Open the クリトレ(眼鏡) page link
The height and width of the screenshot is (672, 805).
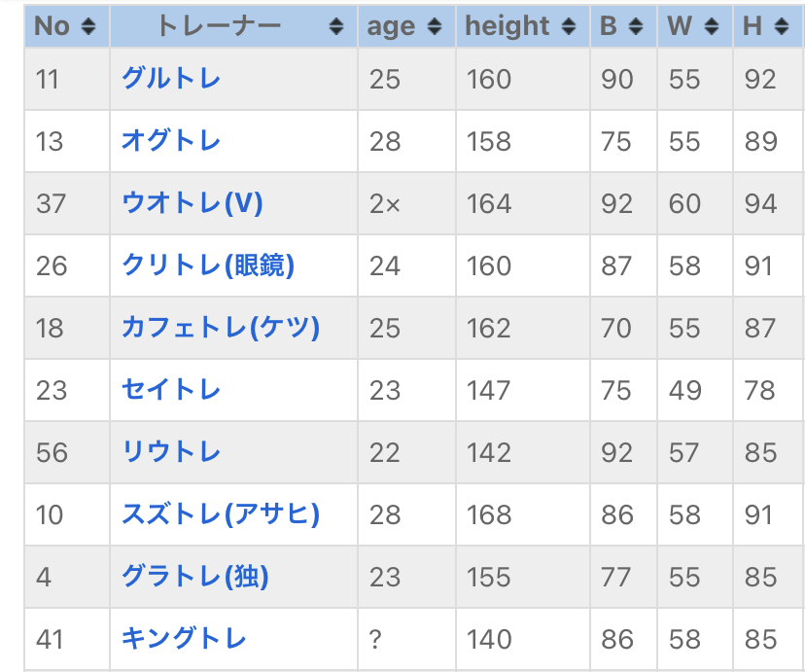pos(207,265)
